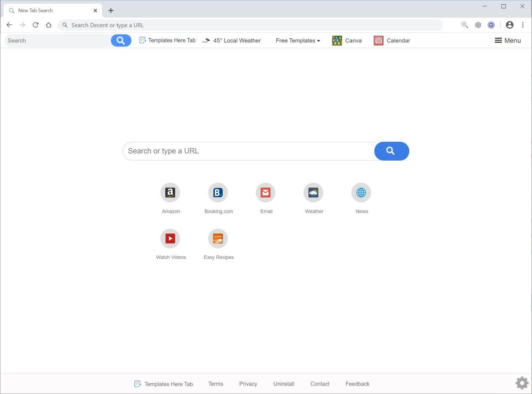The height and width of the screenshot is (394, 532).
Task: Open the Contact footer link
Action: pos(320,384)
